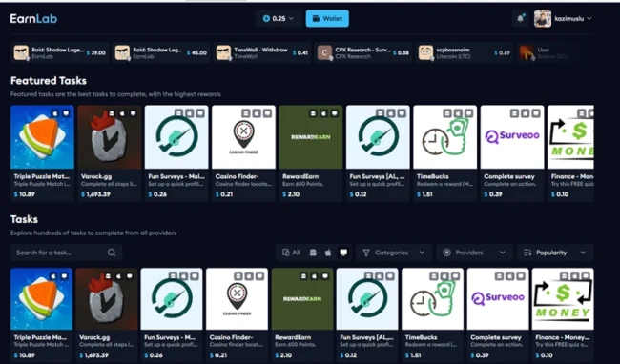Expand the Popularity sort dropdown
Image resolution: width=620 pixels, height=364 pixels.
click(x=555, y=253)
